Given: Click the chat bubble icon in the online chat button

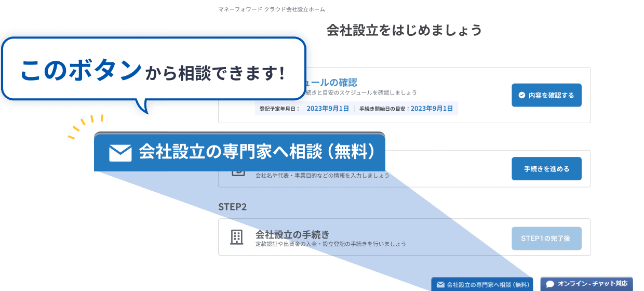Looking at the screenshot, I should pos(551,284).
